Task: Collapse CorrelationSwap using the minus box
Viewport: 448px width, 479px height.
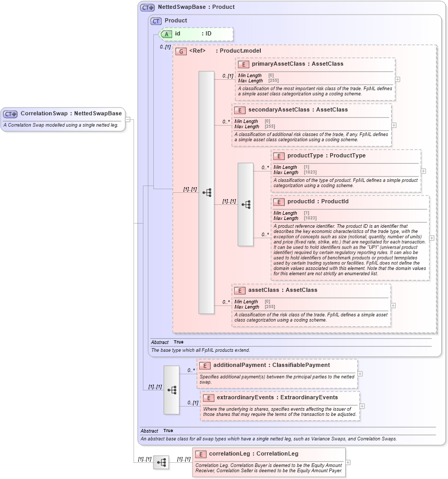Action: pos(127,119)
